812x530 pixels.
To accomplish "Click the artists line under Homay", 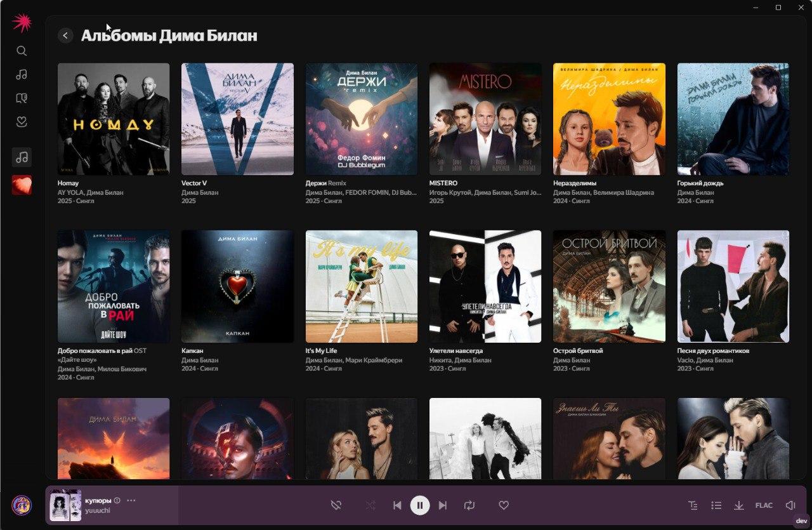I will pos(91,192).
